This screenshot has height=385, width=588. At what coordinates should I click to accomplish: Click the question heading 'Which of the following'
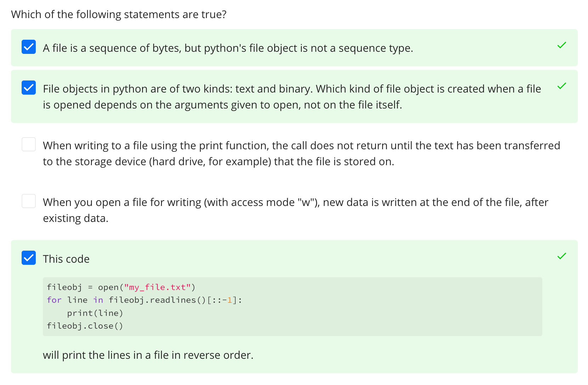point(119,15)
